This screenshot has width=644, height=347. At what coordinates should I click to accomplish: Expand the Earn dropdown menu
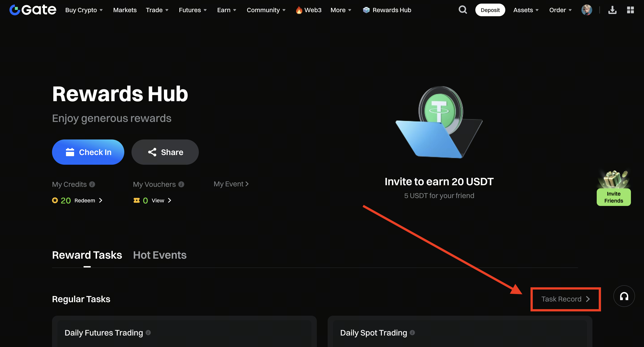click(x=227, y=10)
